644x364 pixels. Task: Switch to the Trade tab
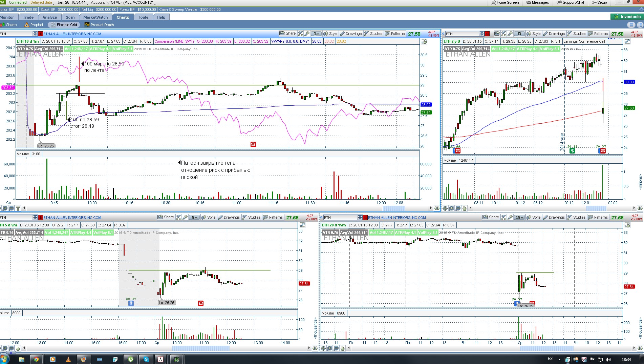click(28, 17)
